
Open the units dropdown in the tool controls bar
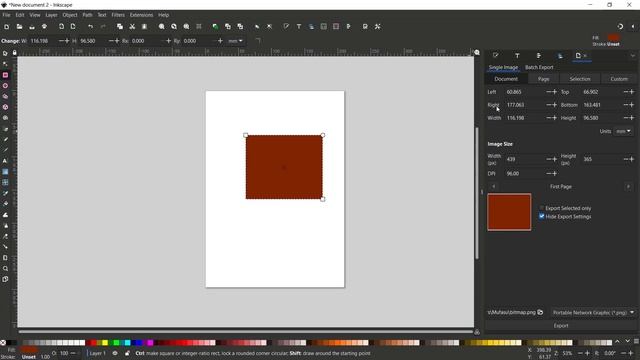tap(236, 41)
